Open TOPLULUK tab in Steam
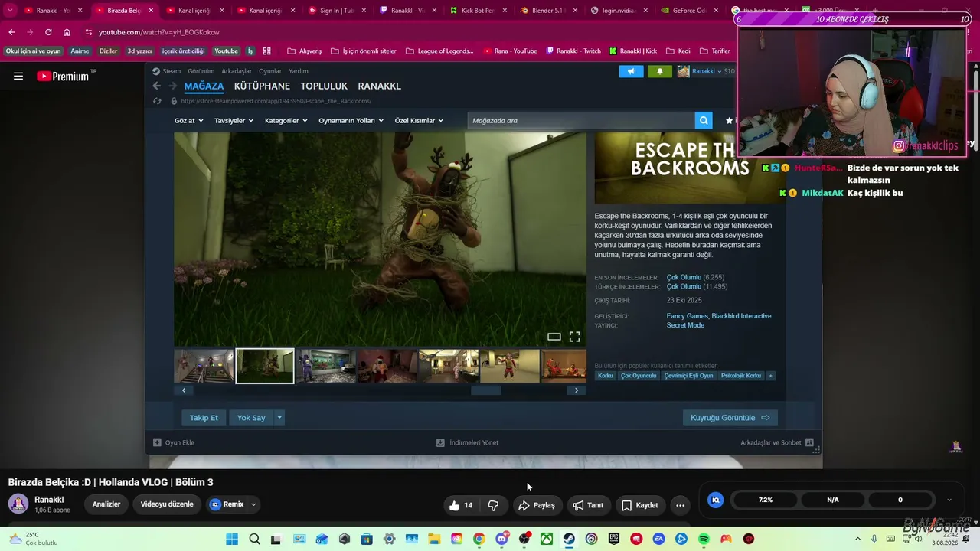The height and width of the screenshot is (551, 980). click(324, 86)
